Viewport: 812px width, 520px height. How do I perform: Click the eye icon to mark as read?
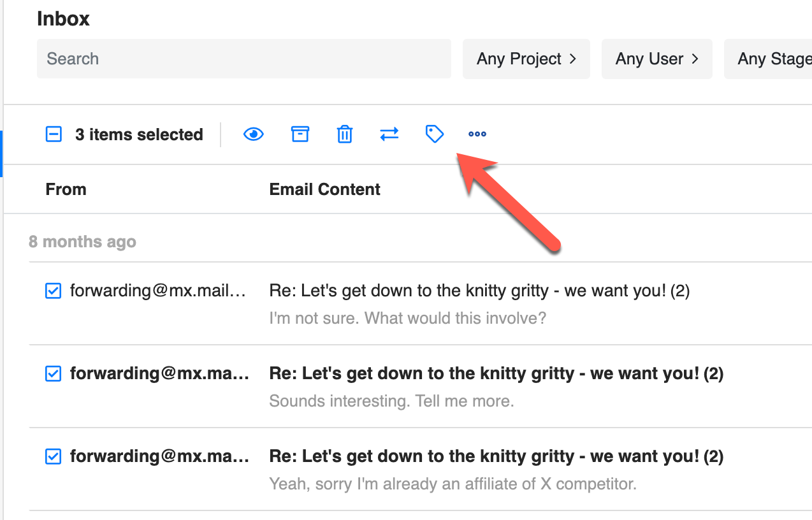pyautogui.click(x=254, y=134)
